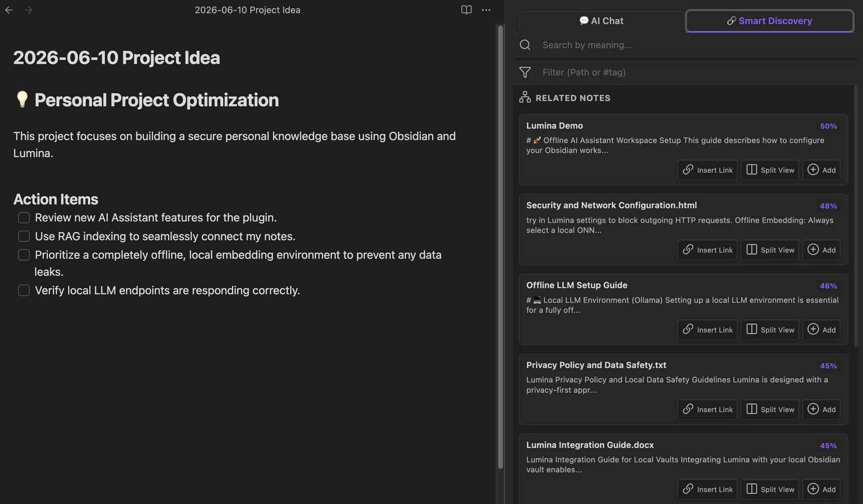Insert link to Lumina Integration Guide.docx
863x504 pixels.
(708, 489)
